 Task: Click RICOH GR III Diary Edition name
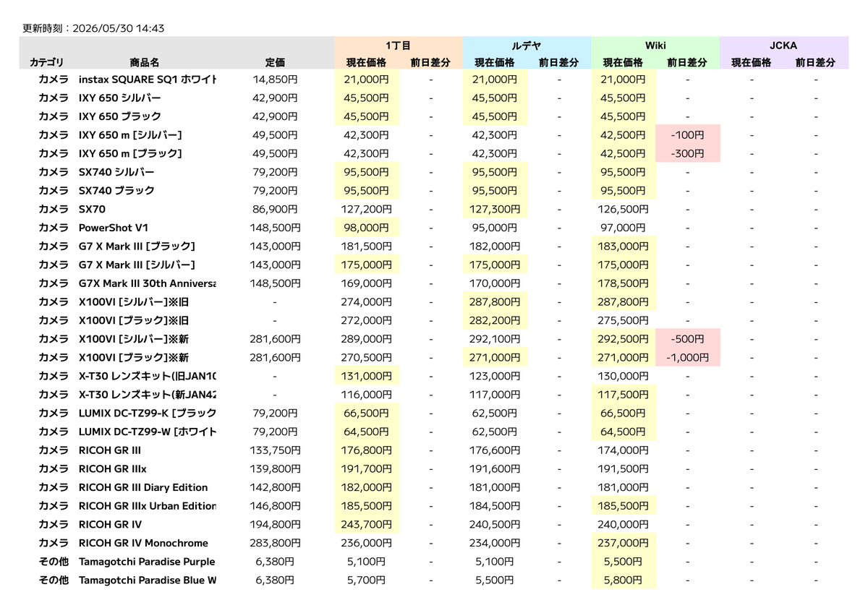point(143,487)
